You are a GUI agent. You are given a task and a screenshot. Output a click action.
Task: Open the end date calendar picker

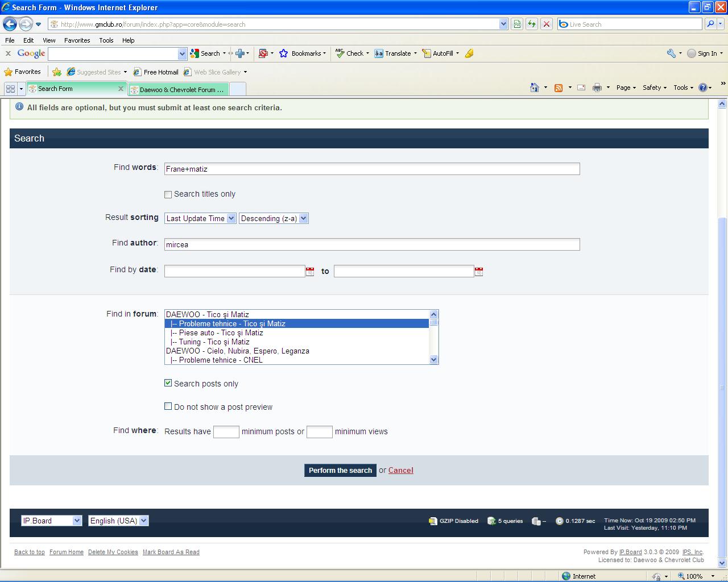coord(479,272)
